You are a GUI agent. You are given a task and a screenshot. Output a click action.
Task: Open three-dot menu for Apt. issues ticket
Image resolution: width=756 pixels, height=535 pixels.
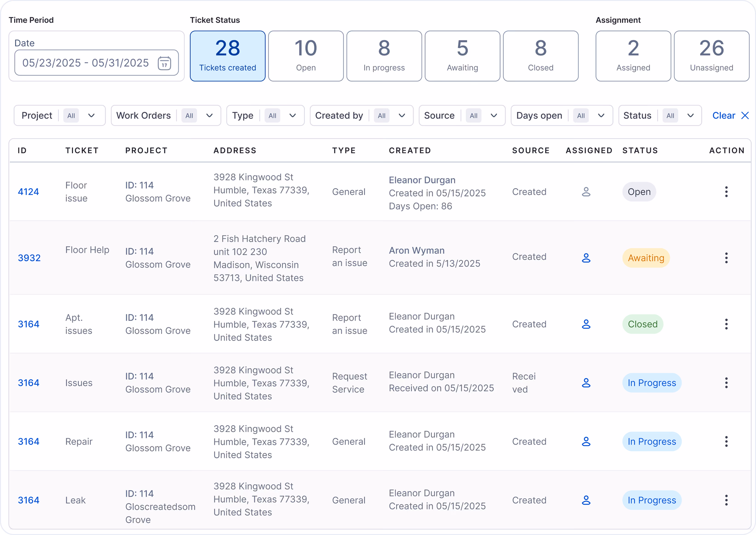point(726,324)
